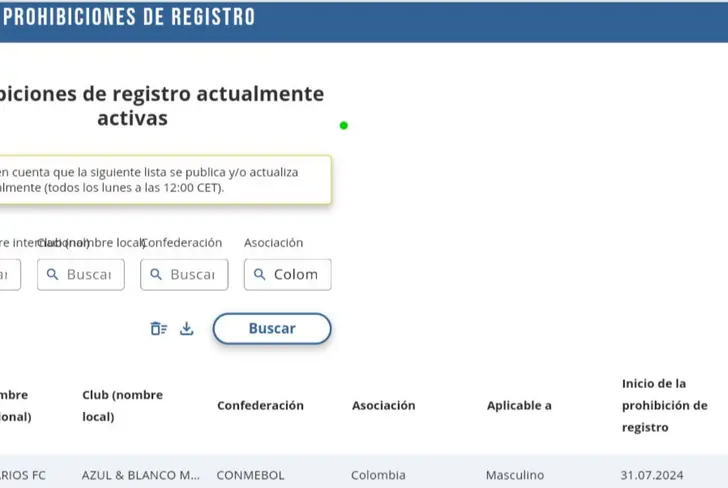Click the Asociación field containing Colom
Screen dimensions: 728x488
pyautogui.click(x=295, y=274)
